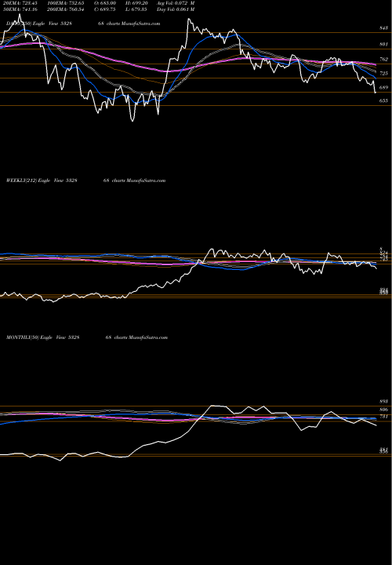Click the 20EMA value label
Viewport: 392px width, 565px height.
click(19, 3)
